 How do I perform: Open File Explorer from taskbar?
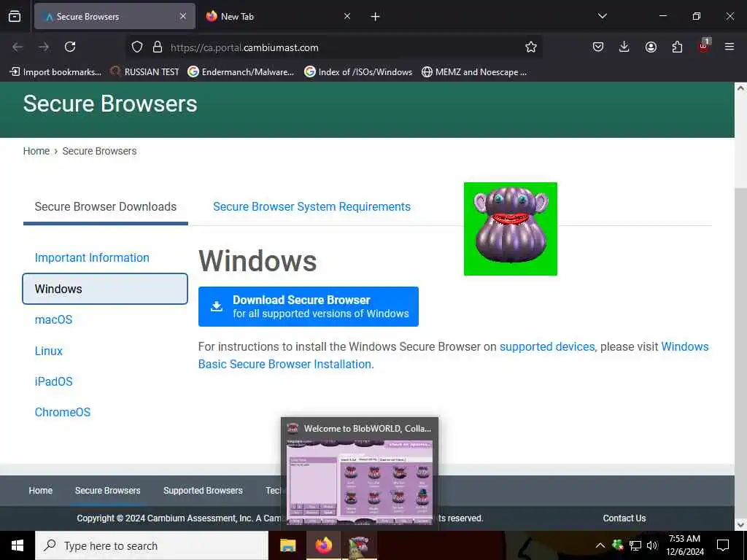[x=287, y=545]
